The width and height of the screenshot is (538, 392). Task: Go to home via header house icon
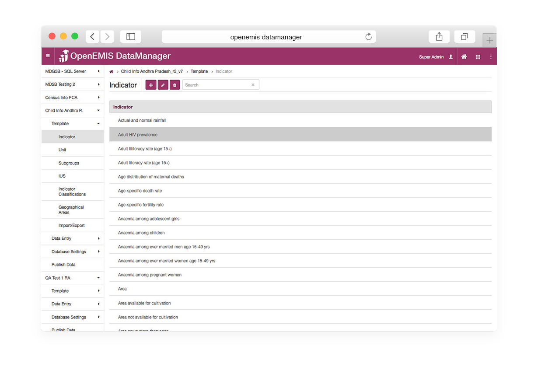pos(464,57)
